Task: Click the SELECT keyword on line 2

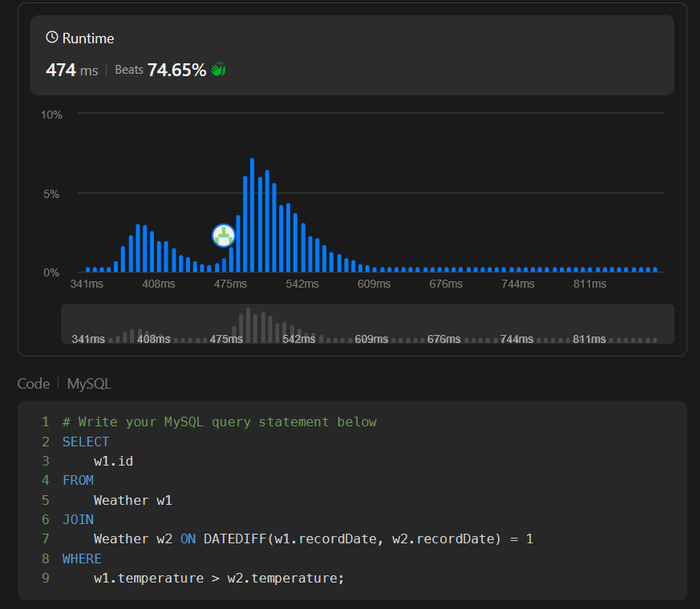Action: tap(86, 442)
